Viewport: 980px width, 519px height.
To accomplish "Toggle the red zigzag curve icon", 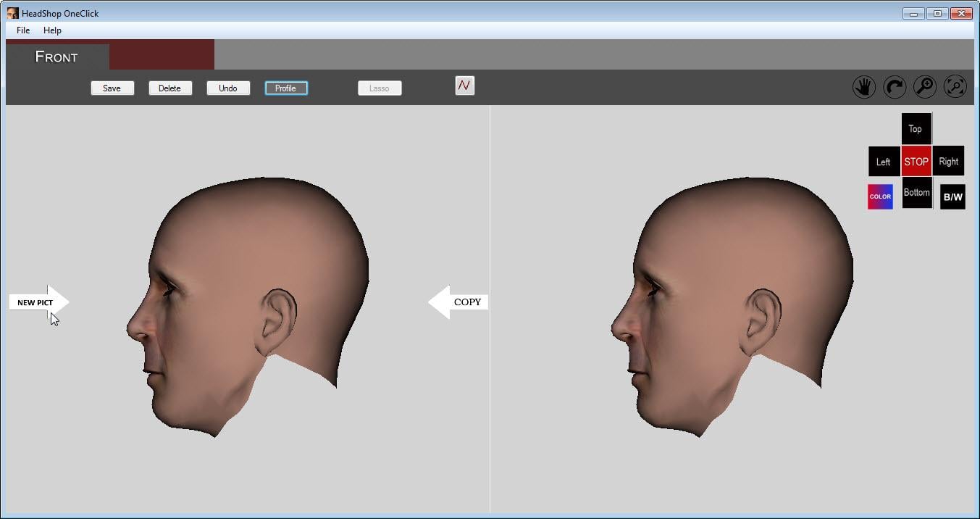I will 464,86.
